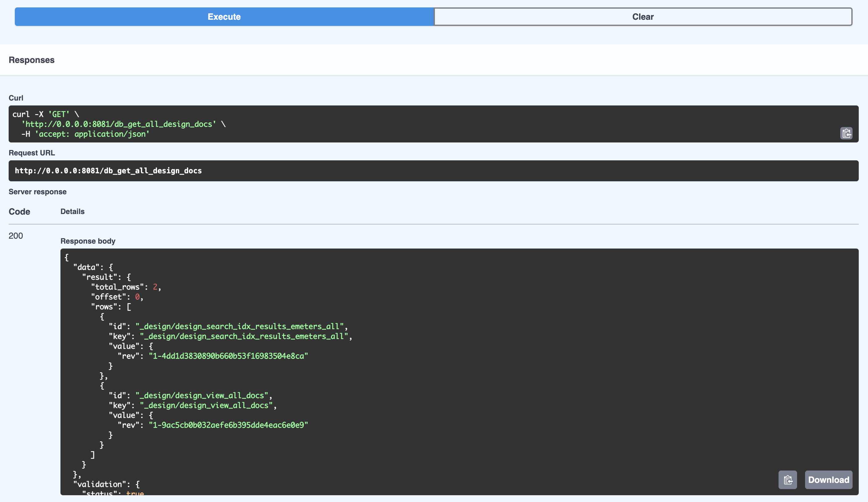This screenshot has width=868, height=502.
Task: Download the response body
Action: [829, 479]
